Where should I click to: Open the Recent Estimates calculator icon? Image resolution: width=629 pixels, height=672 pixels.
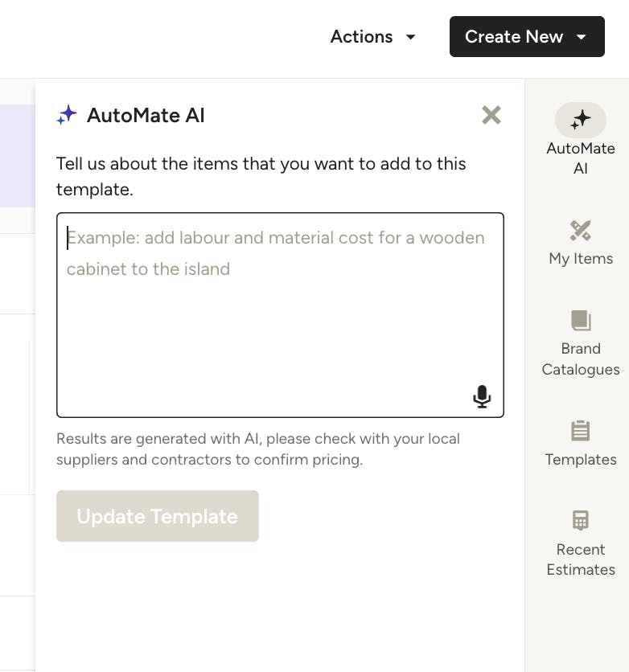point(580,521)
